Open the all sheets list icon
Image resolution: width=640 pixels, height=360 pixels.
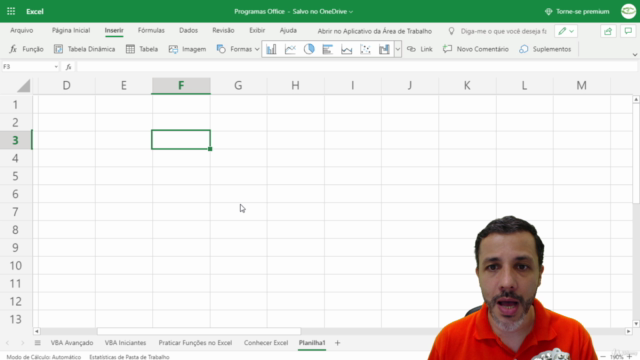(x=38, y=343)
